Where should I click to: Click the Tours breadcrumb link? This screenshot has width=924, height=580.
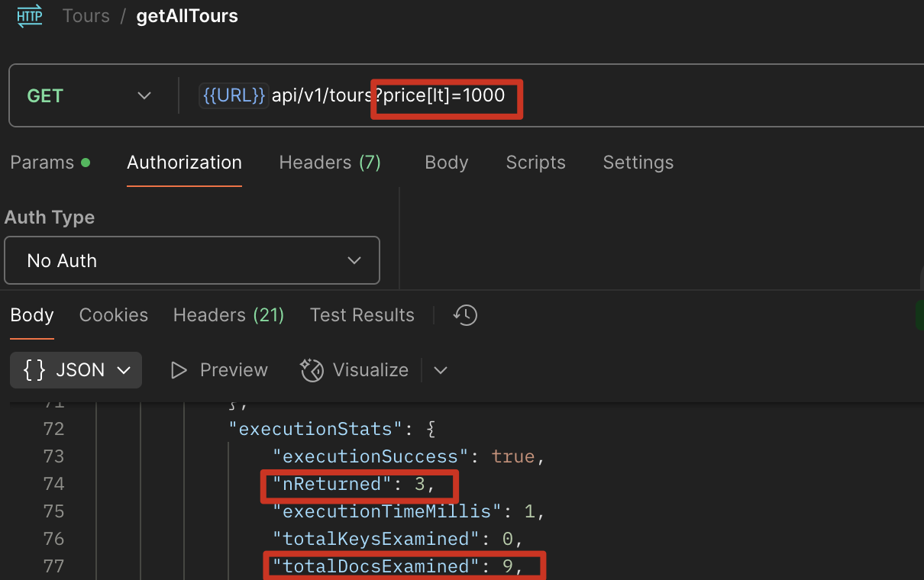86,16
